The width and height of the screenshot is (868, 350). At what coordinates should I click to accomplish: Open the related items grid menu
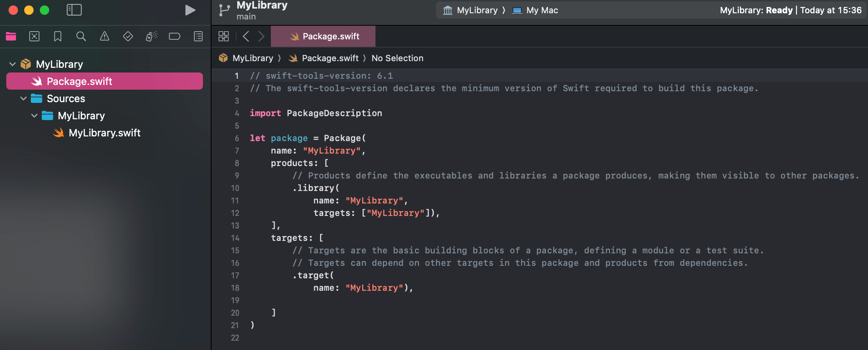tap(224, 36)
